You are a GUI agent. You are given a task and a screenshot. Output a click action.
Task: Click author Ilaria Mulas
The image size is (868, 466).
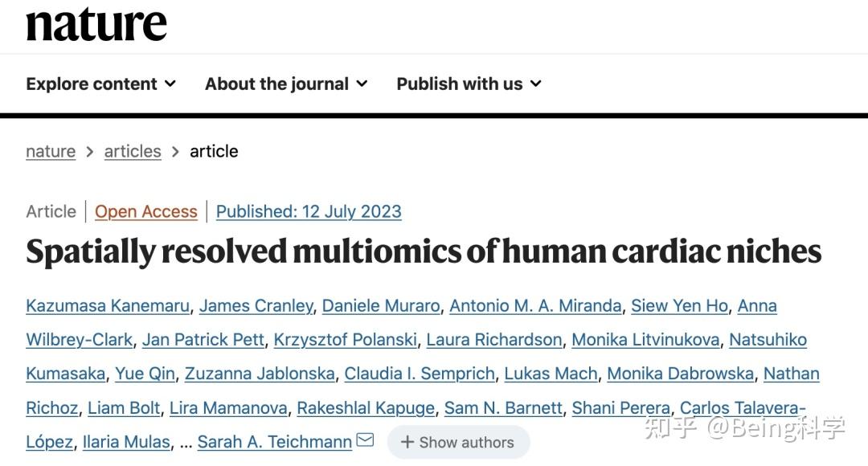tap(126, 442)
